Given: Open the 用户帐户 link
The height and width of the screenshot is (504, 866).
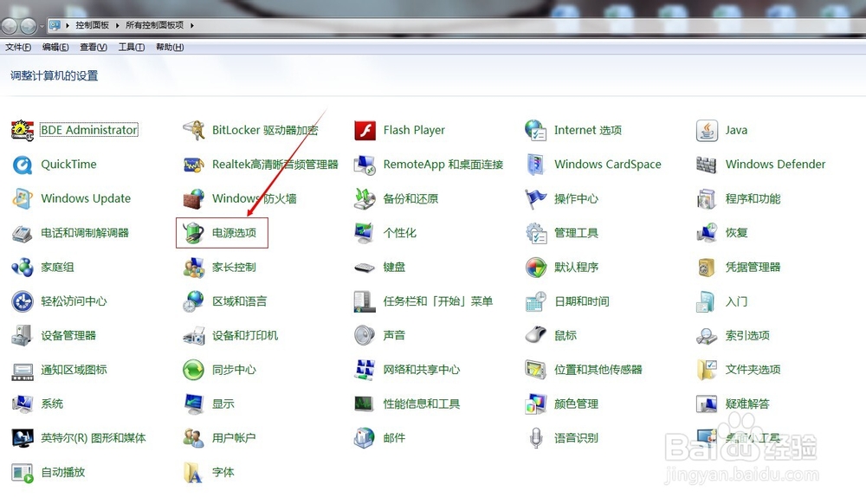Looking at the screenshot, I should [x=234, y=438].
